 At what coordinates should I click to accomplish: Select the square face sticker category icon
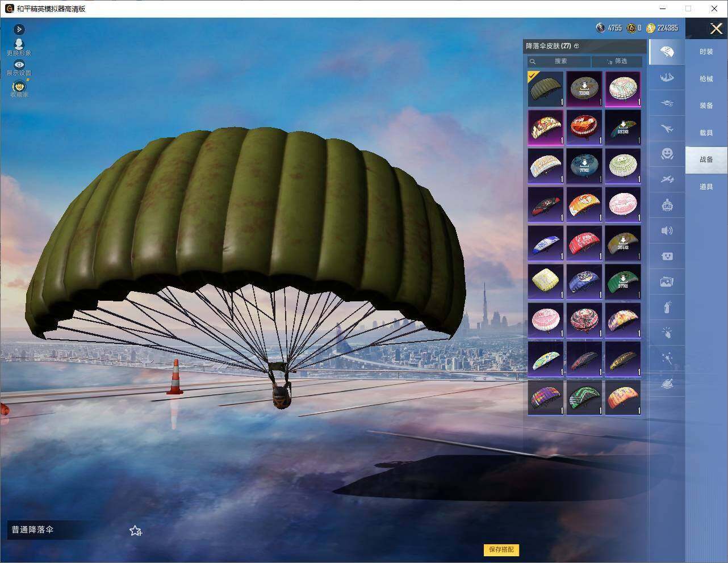(667, 256)
